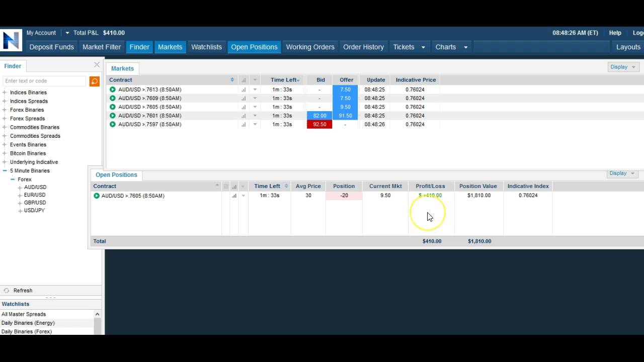The width and height of the screenshot is (644, 362).
Task: Open Market Filter menu item
Action: [x=102, y=47]
